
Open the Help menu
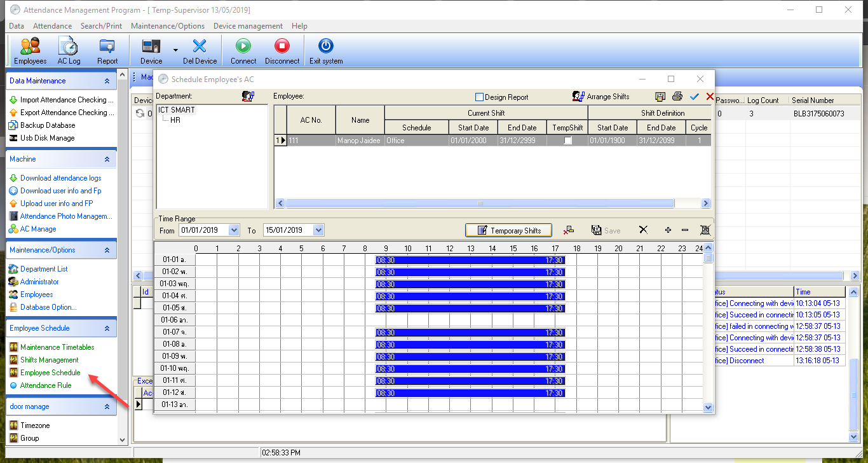click(x=299, y=26)
